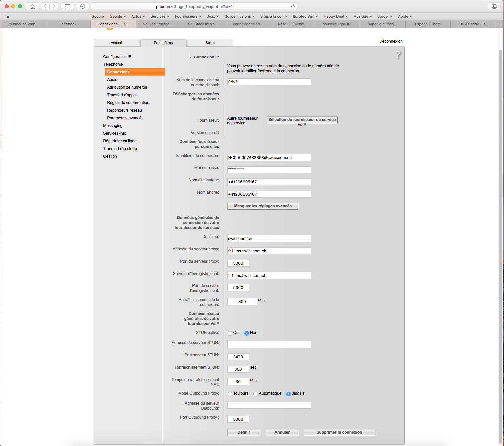Open a new tab with the plus icon
Viewport: 504px width, 446px height.
point(499,24)
